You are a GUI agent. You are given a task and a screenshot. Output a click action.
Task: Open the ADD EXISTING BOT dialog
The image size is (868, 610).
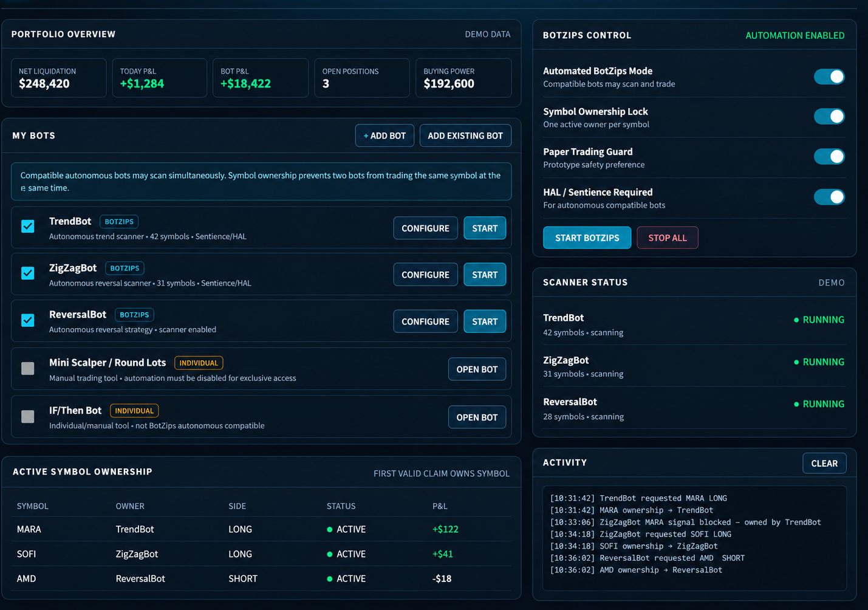[x=465, y=135]
